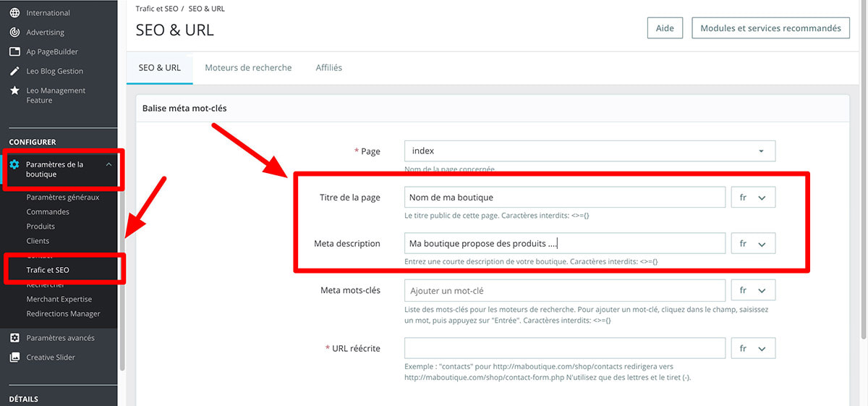This screenshot has width=868, height=406.
Task: Click the Ap PageBuilder icon
Action: (x=14, y=52)
